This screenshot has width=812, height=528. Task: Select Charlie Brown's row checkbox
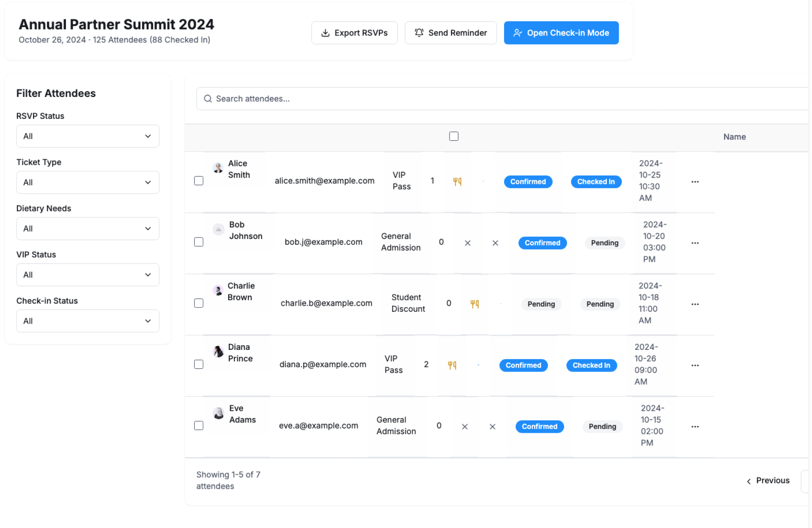pos(199,303)
